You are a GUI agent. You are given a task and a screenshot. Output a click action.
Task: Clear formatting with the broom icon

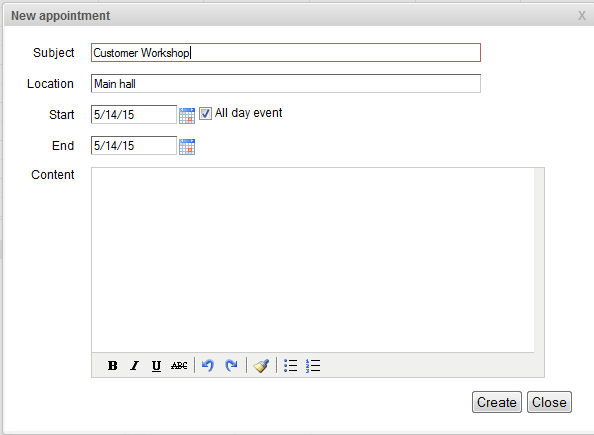coord(261,366)
